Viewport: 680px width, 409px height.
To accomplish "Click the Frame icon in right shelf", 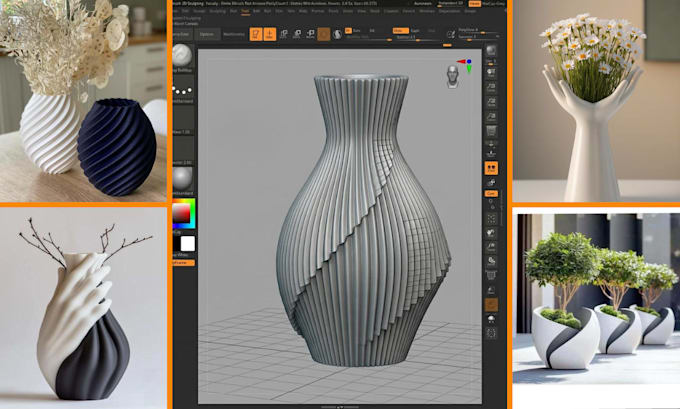I will 491,218.
